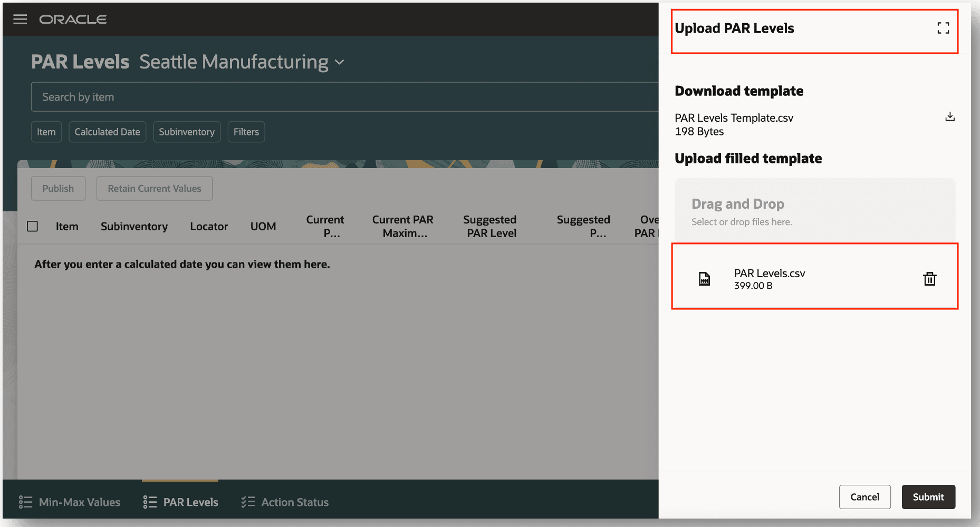Open the Action Status tab
Screen dimensions: 980x527
point(285,502)
